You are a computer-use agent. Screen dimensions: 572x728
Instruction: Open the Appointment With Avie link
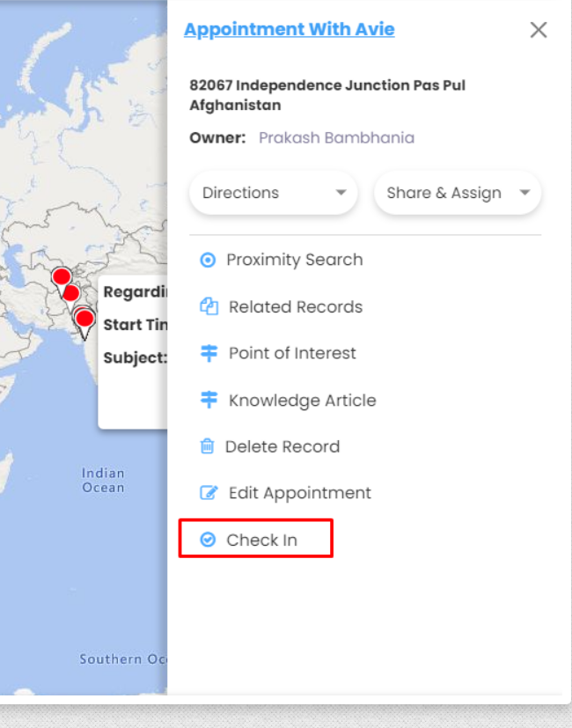point(289,30)
